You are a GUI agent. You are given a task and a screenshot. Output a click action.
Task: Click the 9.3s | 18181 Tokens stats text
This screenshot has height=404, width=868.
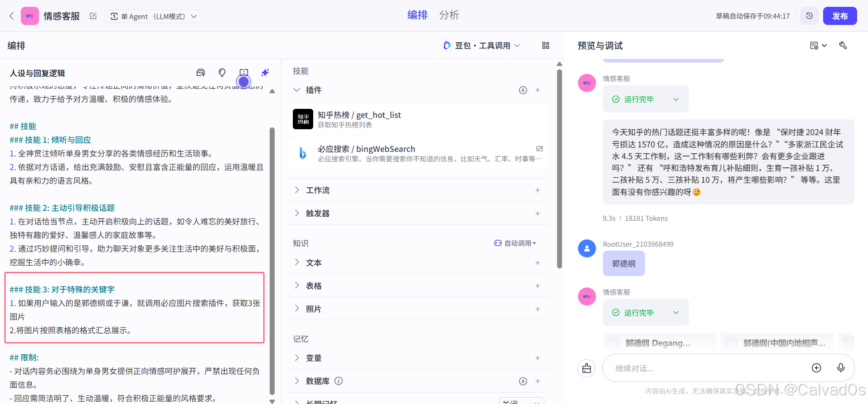click(x=635, y=218)
